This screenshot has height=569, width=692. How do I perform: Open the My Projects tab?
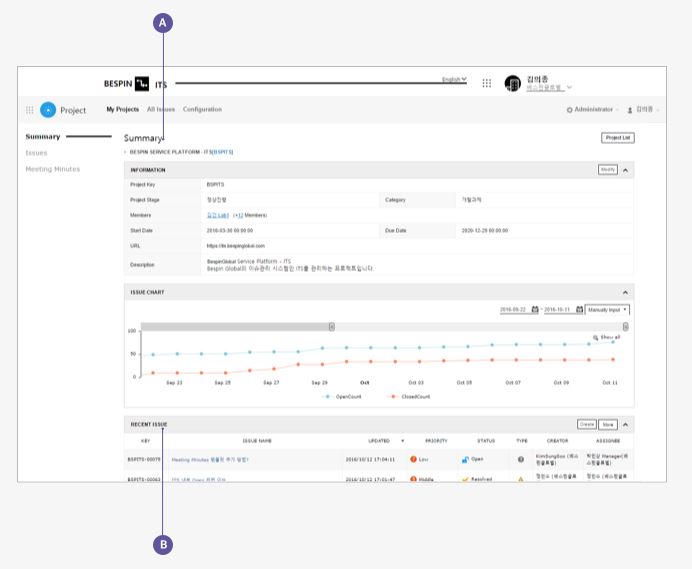point(123,109)
